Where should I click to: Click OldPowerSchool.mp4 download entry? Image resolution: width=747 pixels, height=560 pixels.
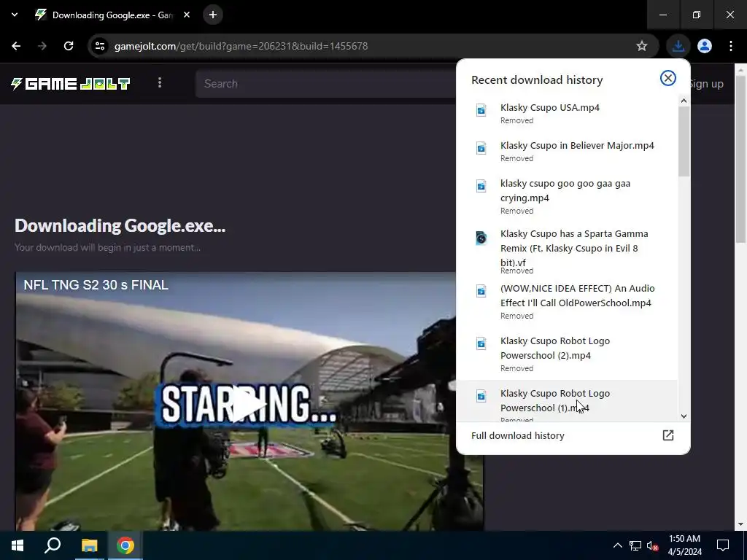566,301
